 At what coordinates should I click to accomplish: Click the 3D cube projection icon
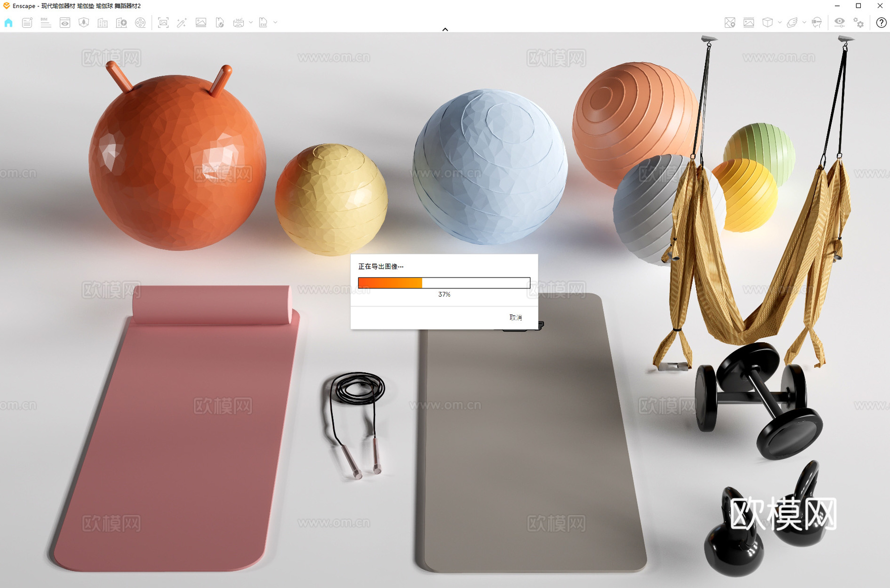tap(767, 23)
